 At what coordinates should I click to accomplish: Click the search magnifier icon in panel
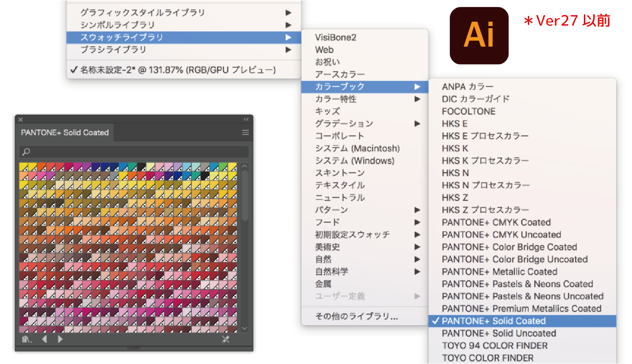26,151
